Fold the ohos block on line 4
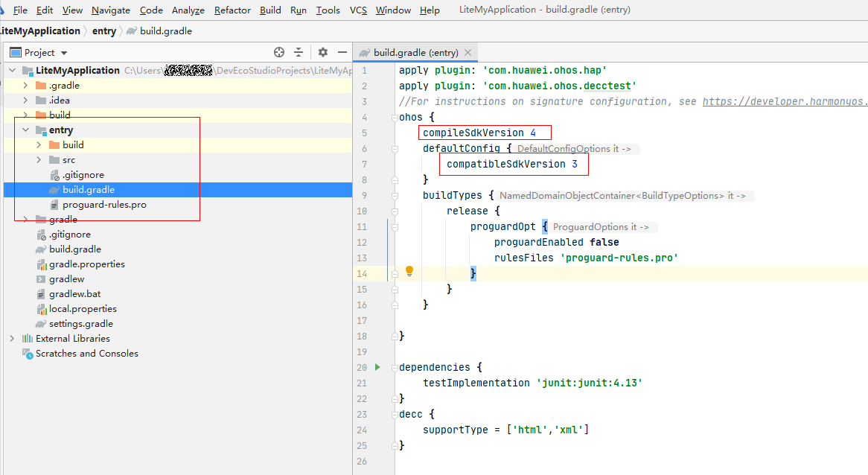868x475 pixels. (x=395, y=118)
